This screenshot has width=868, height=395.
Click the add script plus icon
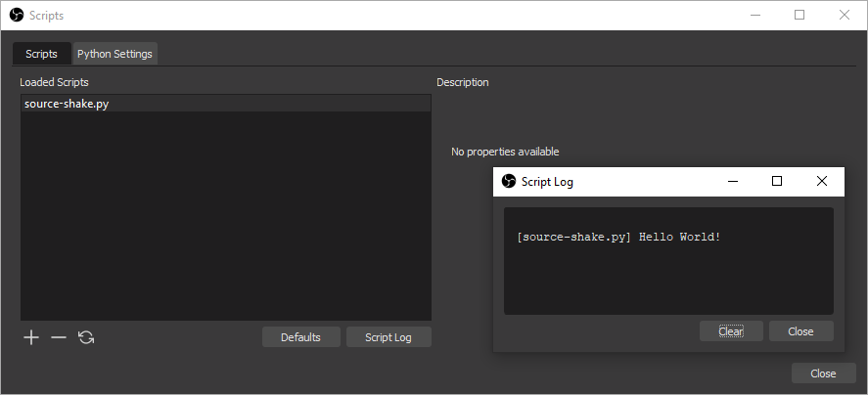tap(31, 337)
